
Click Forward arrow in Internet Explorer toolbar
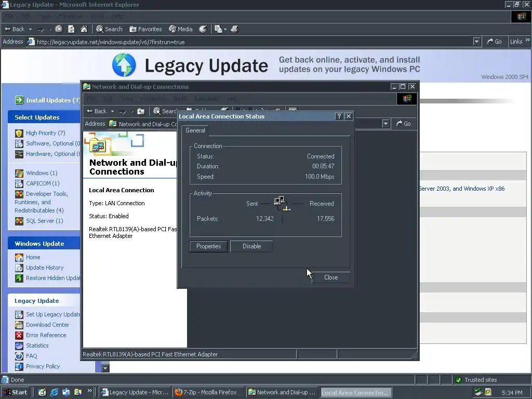pyautogui.click(x=41, y=30)
